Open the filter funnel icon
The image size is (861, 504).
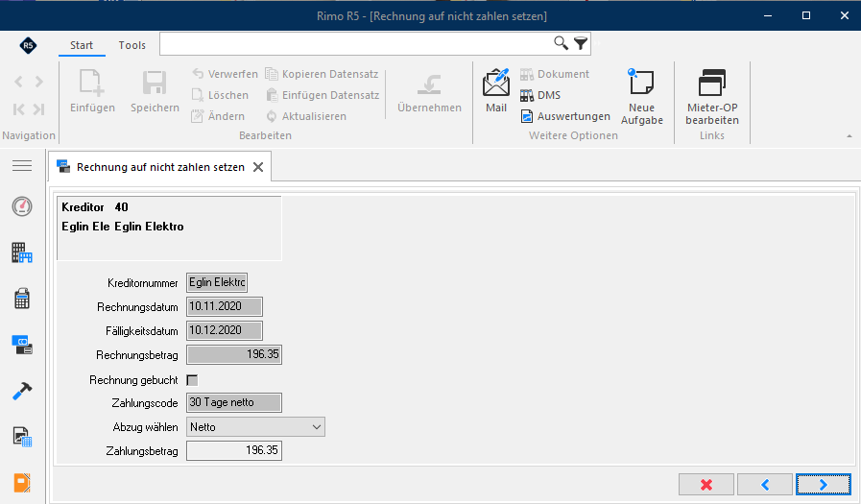(x=581, y=43)
